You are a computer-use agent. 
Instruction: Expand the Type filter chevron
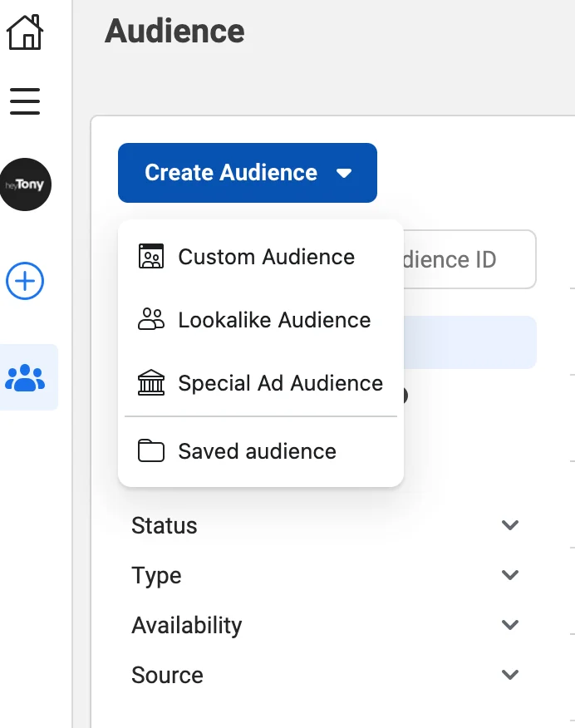tap(510, 575)
